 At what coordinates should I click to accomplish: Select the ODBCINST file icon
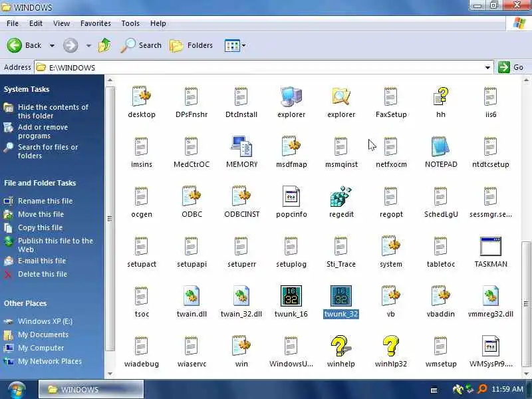[241, 196]
